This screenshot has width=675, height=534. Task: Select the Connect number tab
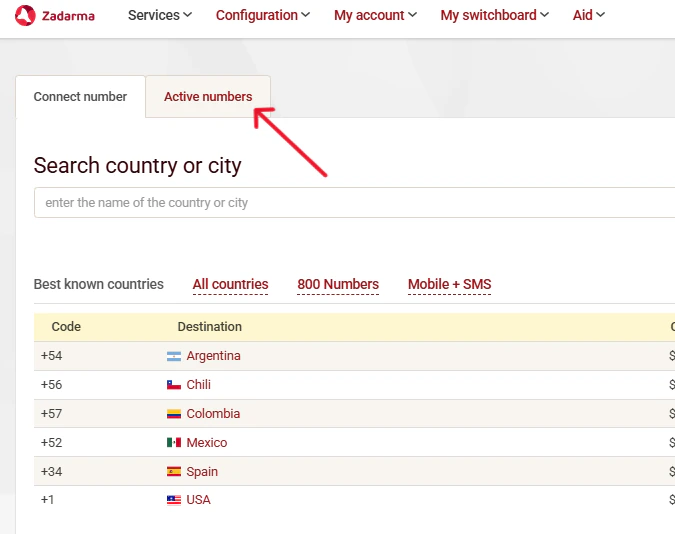point(81,96)
